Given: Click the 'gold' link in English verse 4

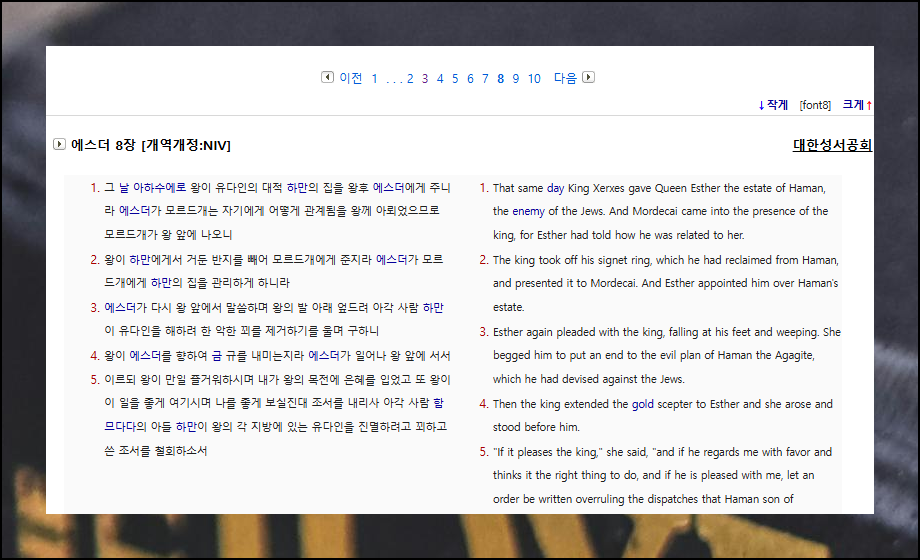Looking at the screenshot, I should (642, 404).
